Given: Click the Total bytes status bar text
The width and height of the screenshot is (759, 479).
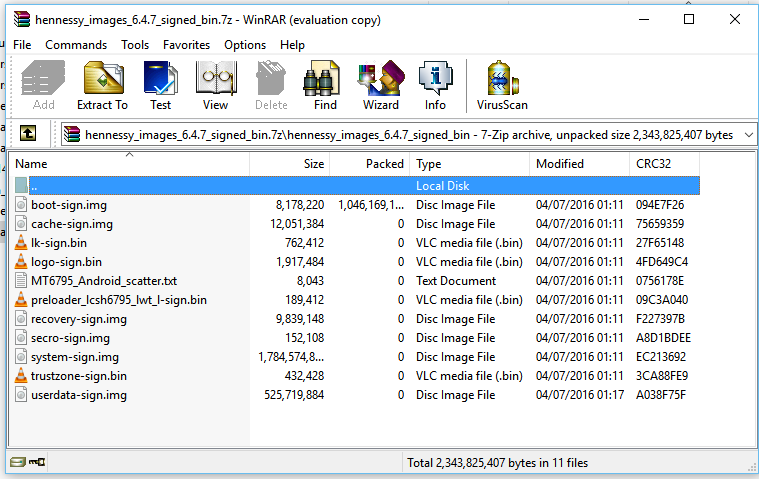Looking at the screenshot, I should (498, 463).
